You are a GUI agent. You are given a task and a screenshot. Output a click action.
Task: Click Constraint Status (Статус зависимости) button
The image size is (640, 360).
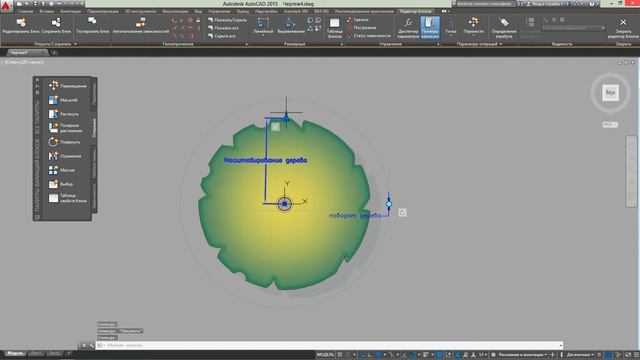tap(369, 36)
